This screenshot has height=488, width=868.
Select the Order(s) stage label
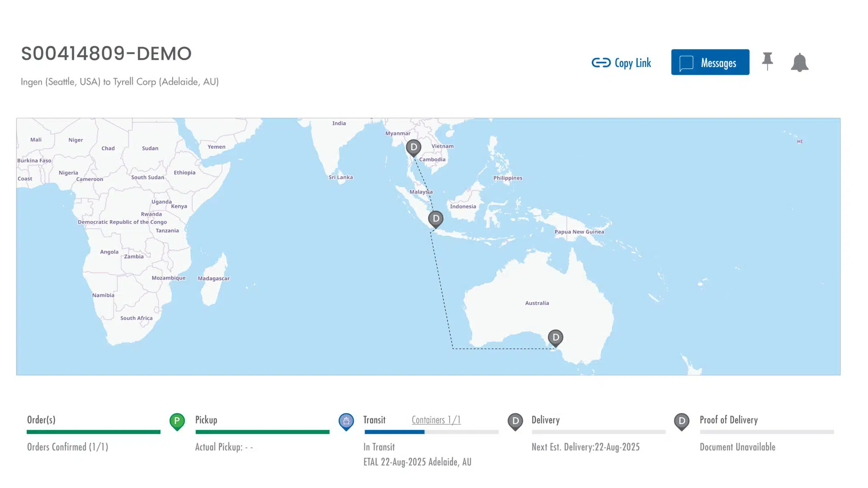tap(41, 420)
